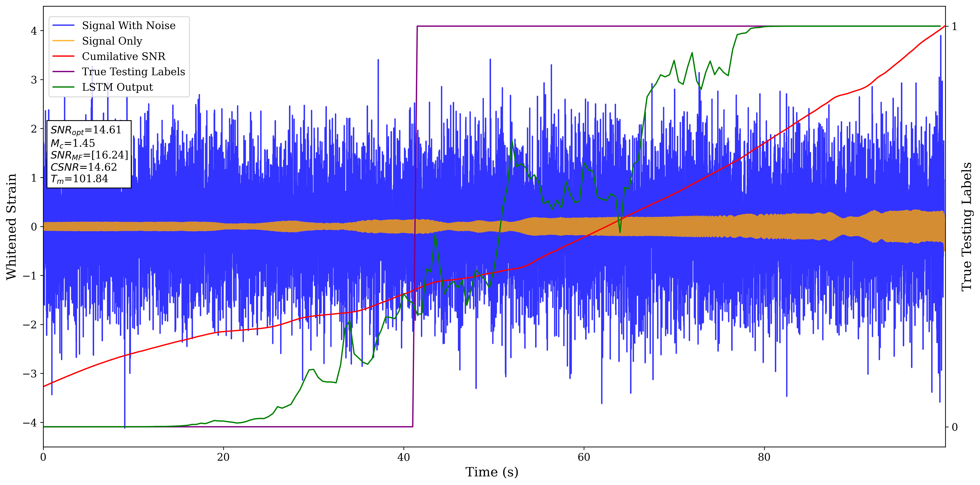The height and width of the screenshot is (485, 980).
Task: Click the right-axis tick label 0
Action: pos(954,427)
